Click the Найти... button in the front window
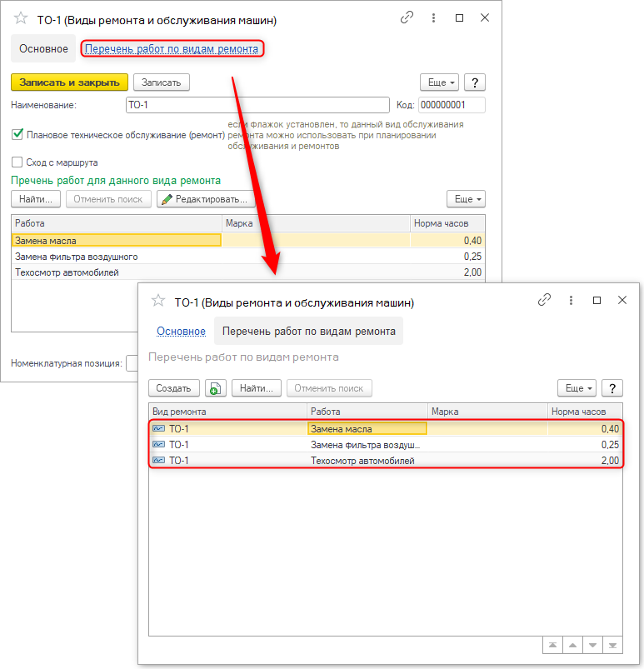The width and height of the screenshot is (644, 669). tap(257, 388)
